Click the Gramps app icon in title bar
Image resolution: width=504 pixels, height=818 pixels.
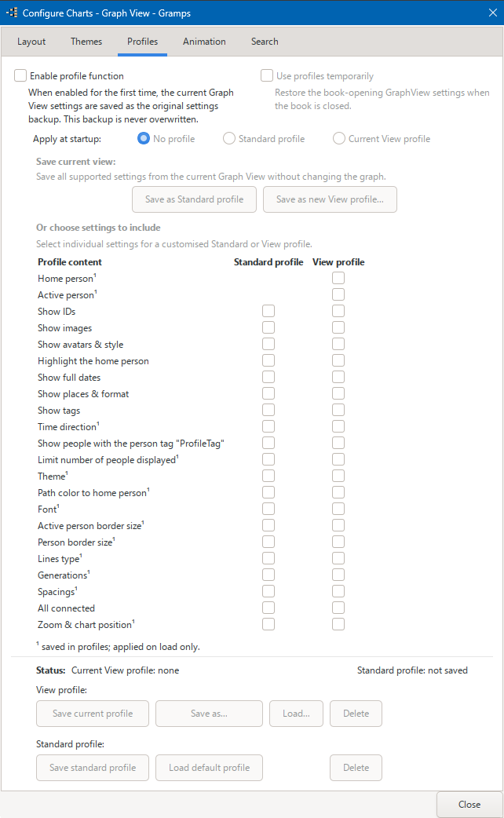click(12, 13)
